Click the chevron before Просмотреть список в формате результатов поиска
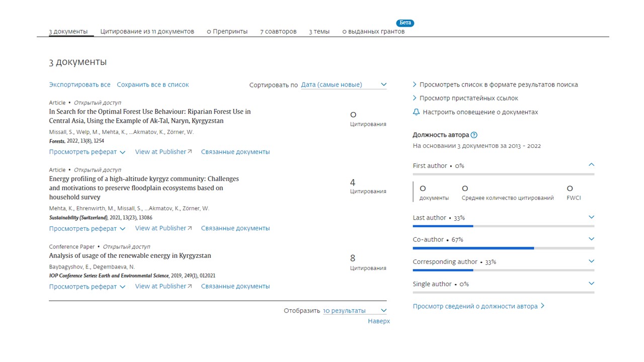This screenshot has width=644, height=362. (415, 84)
